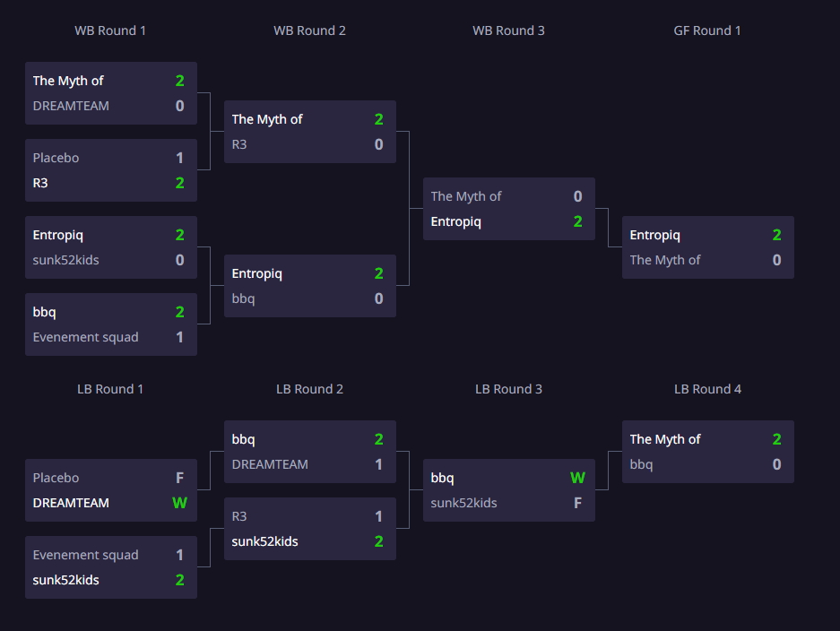Click DREAMTEAM in LB Round 1 match
The width and height of the screenshot is (840, 631).
(x=71, y=503)
